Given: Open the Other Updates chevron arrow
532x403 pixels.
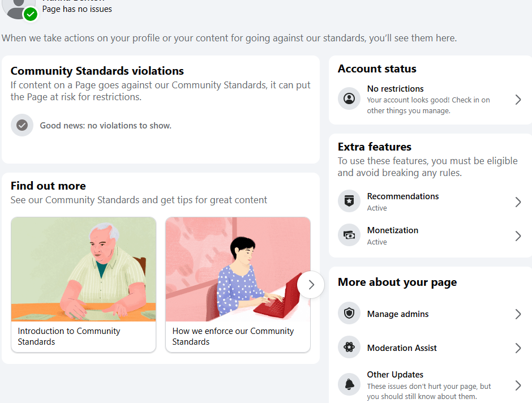Looking at the screenshot, I should [518, 385].
